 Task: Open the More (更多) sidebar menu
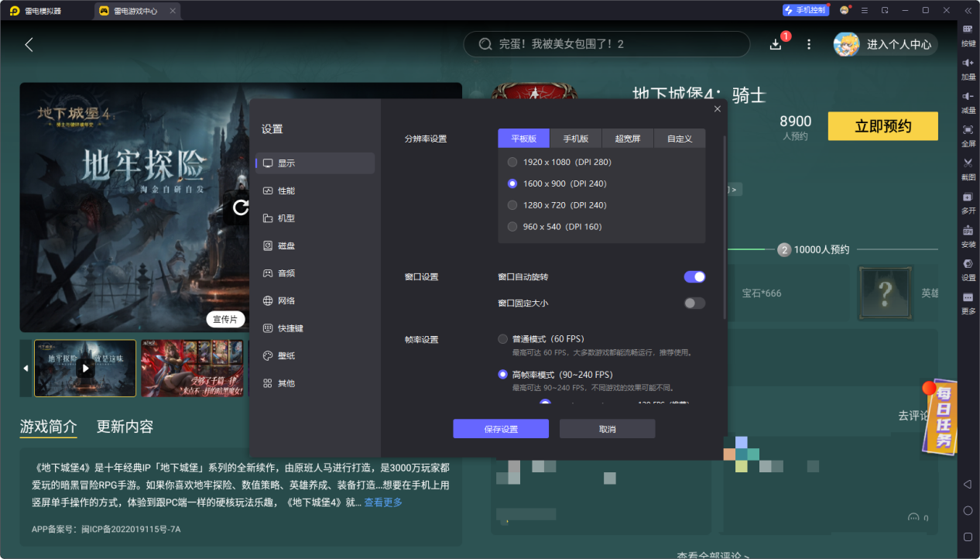[x=968, y=302]
